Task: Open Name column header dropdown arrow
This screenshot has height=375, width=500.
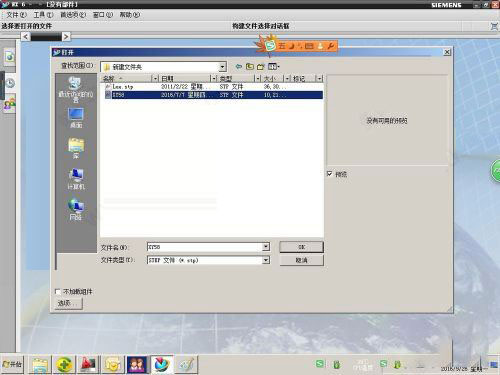Action: coord(155,79)
